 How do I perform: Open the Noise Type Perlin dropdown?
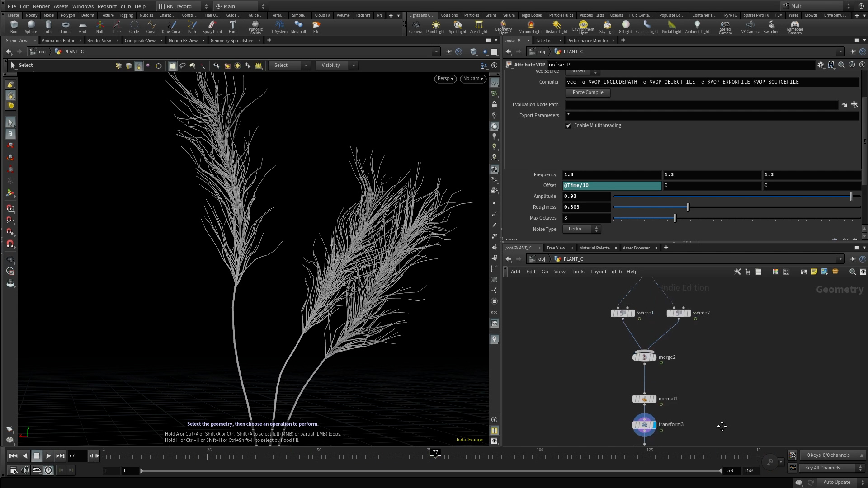(582, 229)
